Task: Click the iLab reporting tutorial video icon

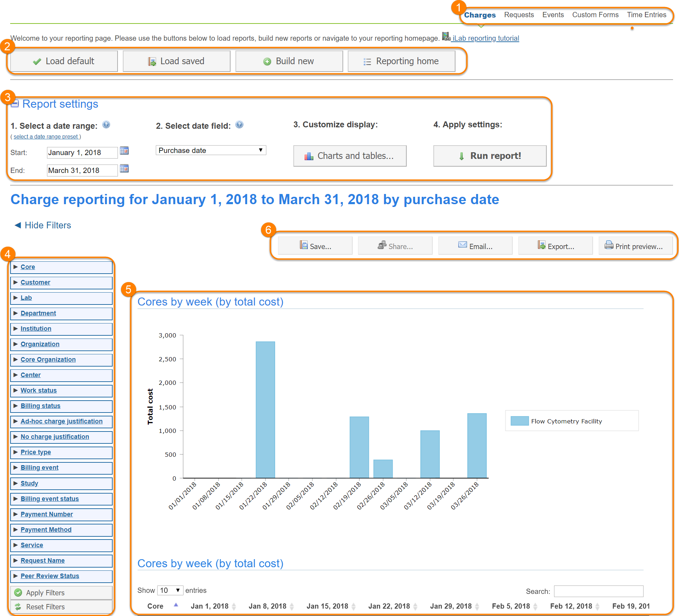Action: (x=446, y=36)
